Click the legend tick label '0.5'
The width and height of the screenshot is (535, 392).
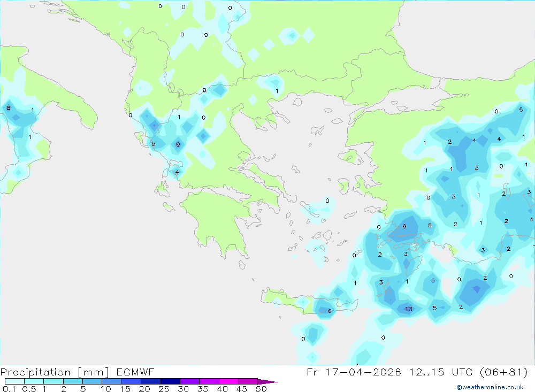tap(29, 389)
